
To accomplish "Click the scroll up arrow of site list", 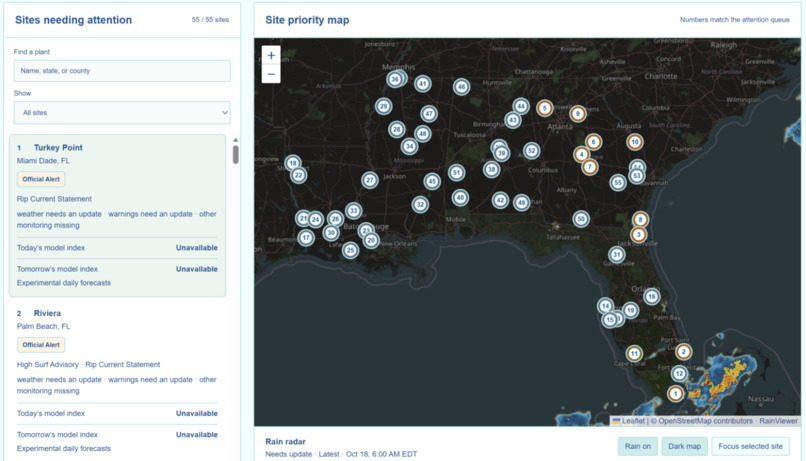I will click(x=235, y=140).
